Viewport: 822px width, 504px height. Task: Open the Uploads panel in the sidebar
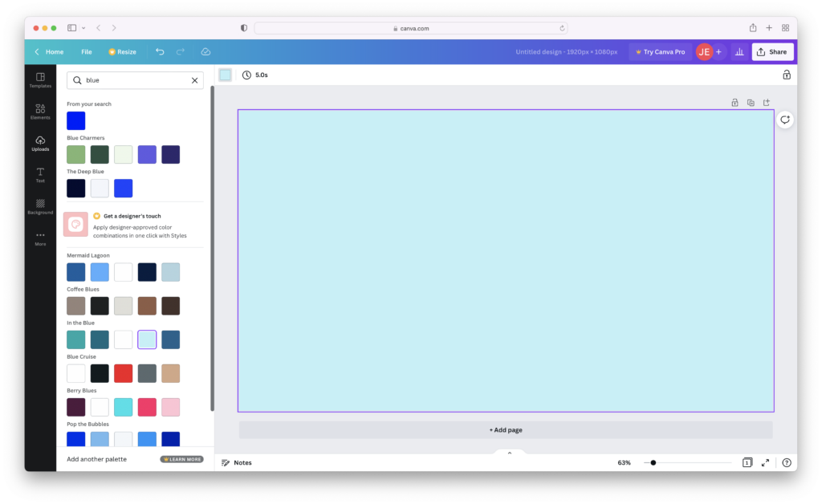point(40,143)
